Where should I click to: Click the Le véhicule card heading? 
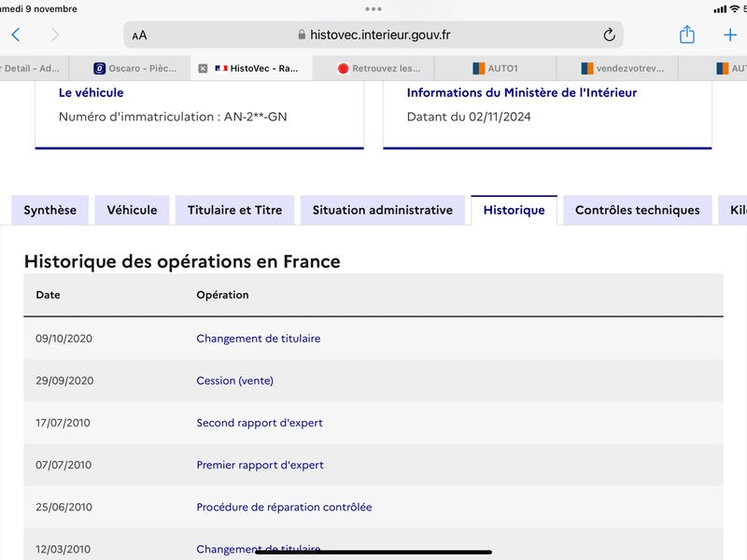coord(91,92)
